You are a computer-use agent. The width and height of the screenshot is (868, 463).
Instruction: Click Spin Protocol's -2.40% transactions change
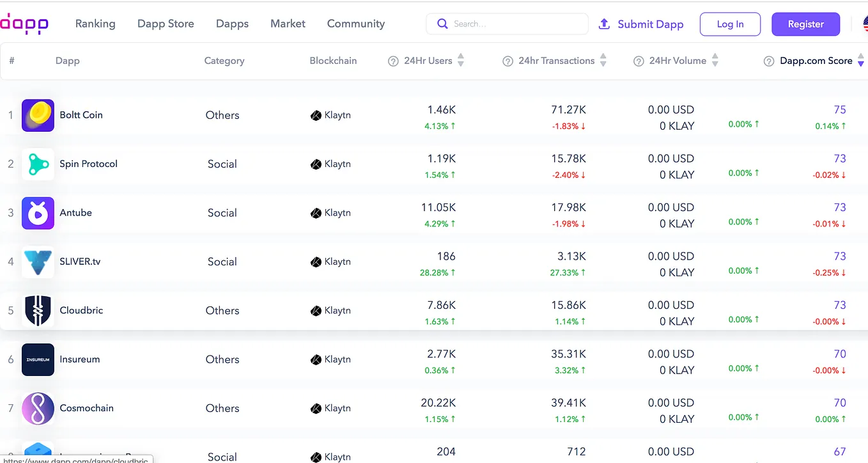569,175
